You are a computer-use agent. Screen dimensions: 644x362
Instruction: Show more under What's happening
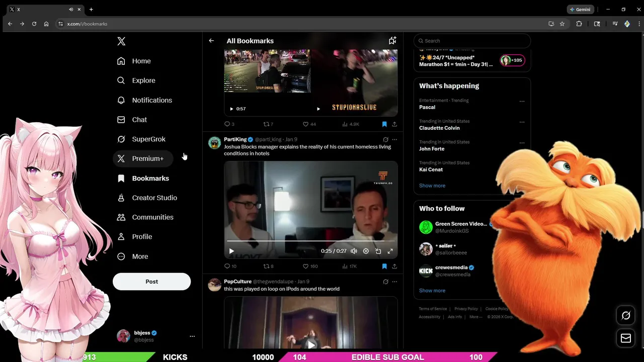tap(432, 186)
